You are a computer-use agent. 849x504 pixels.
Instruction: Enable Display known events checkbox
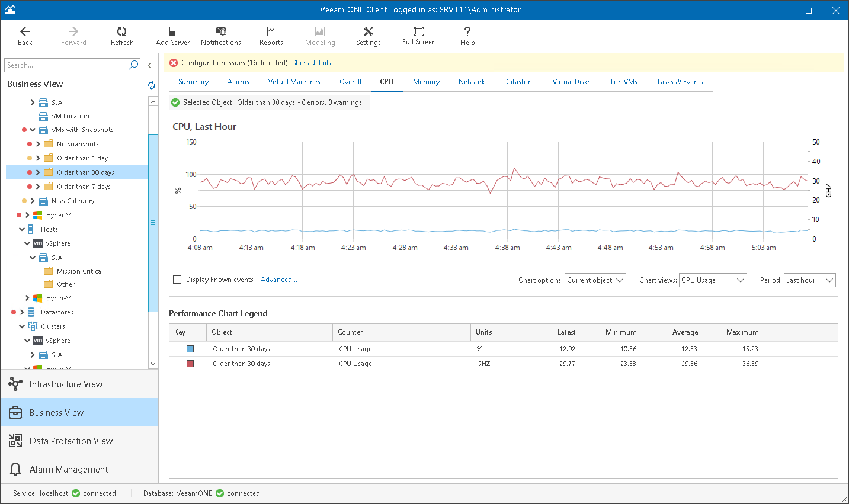click(177, 280)
